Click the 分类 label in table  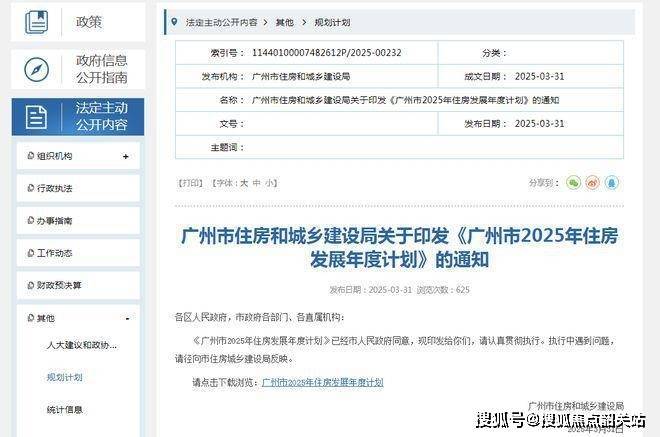494,53
